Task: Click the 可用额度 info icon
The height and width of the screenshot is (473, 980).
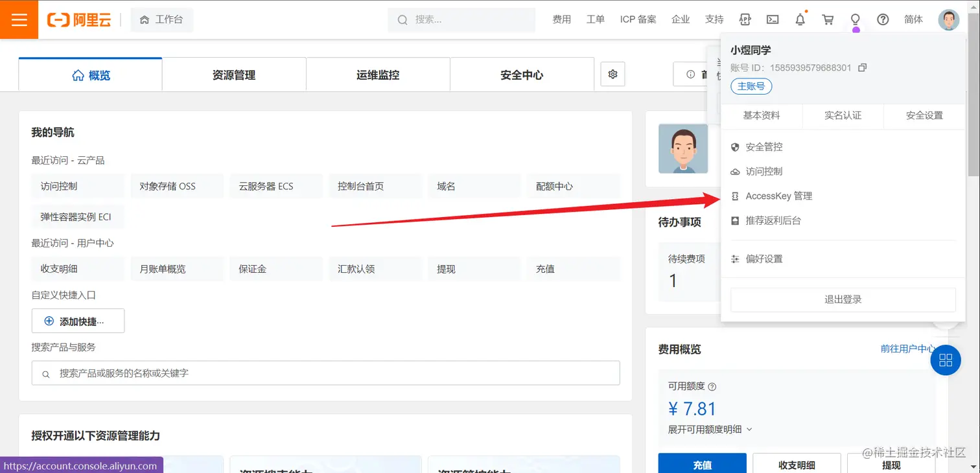Action: click(712, 387)
